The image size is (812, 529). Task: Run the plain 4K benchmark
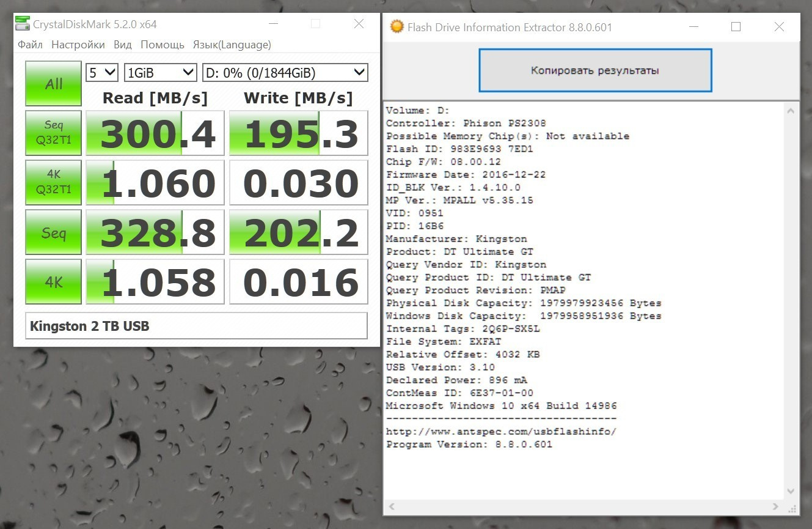[x=53, y=282]
